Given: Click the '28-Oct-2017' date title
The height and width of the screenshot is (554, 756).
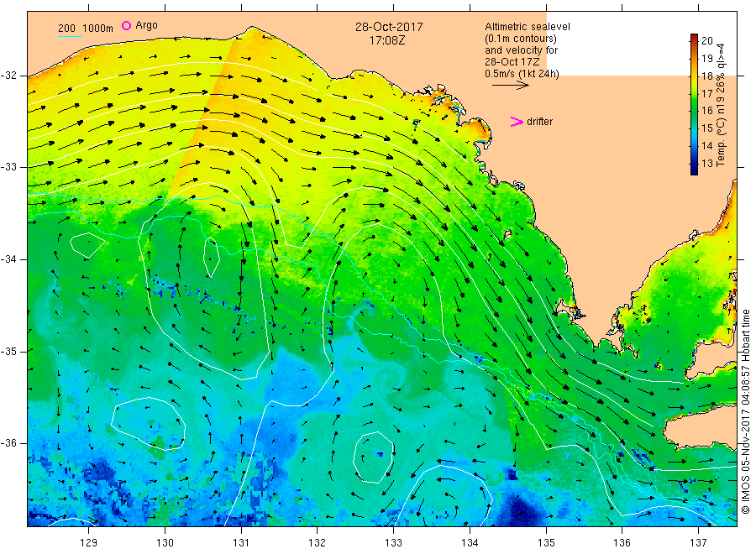Looking at the screenshot, I should [389, 27].
